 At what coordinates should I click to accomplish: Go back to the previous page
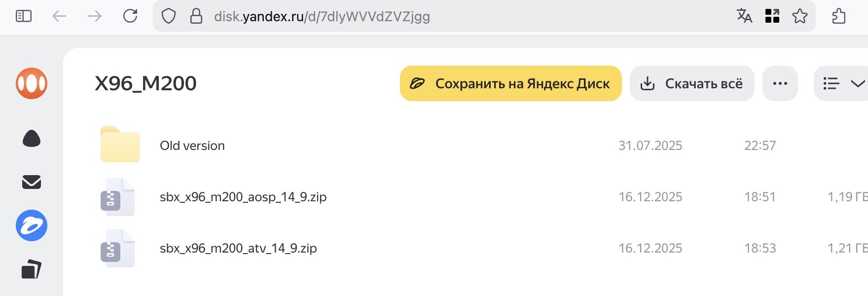(x=59, y=16)
